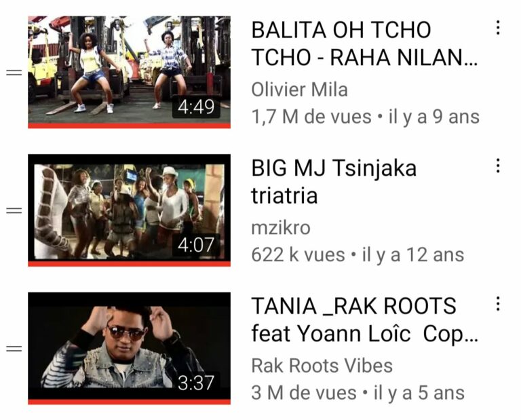
Task: Click the 3:37 duration badge
Action: pyautogui.click(x=196, y=383)
